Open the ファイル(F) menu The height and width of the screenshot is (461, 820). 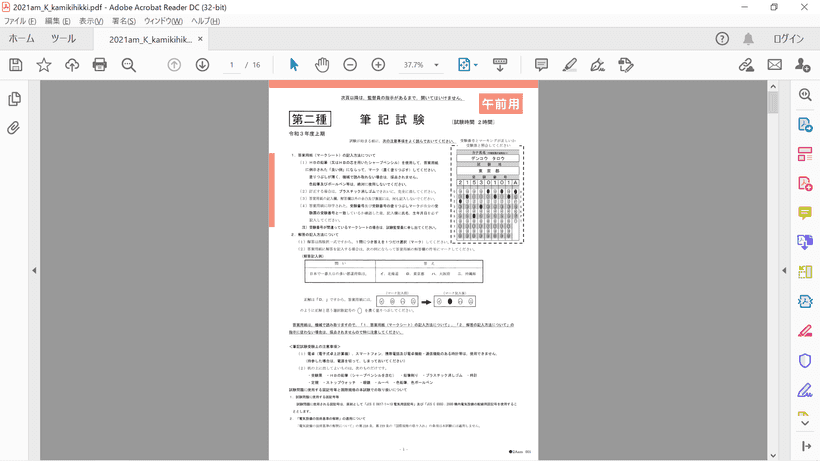click(20, 21)
